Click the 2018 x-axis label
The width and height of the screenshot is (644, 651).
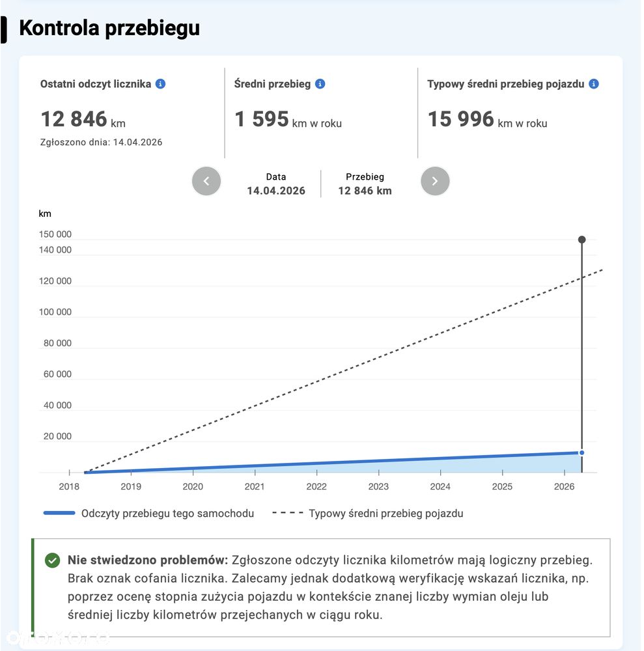point(69,486)
